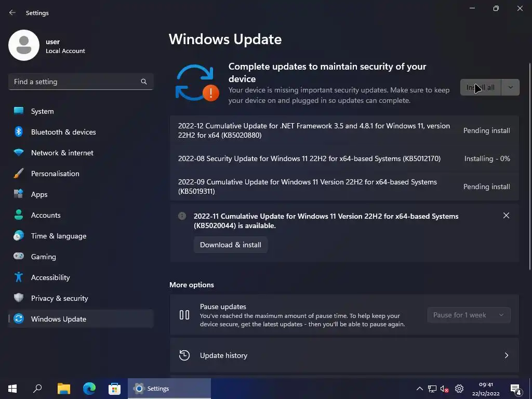Click the Pause updates label
532x399 pixels.
(x=223, y=307)
